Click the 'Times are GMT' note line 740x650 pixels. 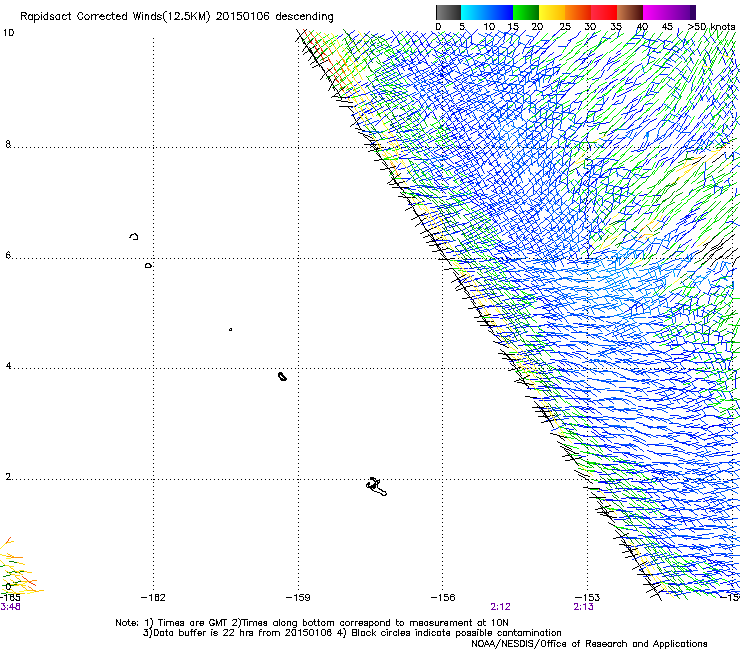(312, 623)
